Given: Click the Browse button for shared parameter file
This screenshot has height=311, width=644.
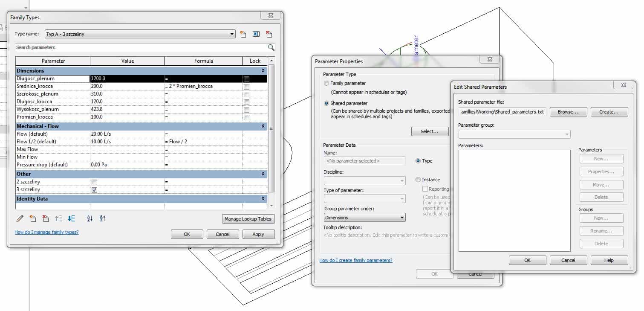Looking at the screenshot, I should 568,112.
